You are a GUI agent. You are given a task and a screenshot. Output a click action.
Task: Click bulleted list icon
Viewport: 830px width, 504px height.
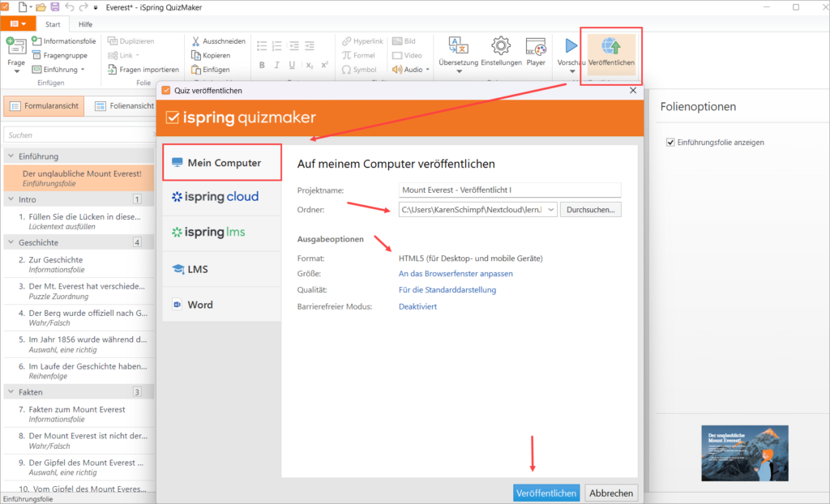[262, 46]
